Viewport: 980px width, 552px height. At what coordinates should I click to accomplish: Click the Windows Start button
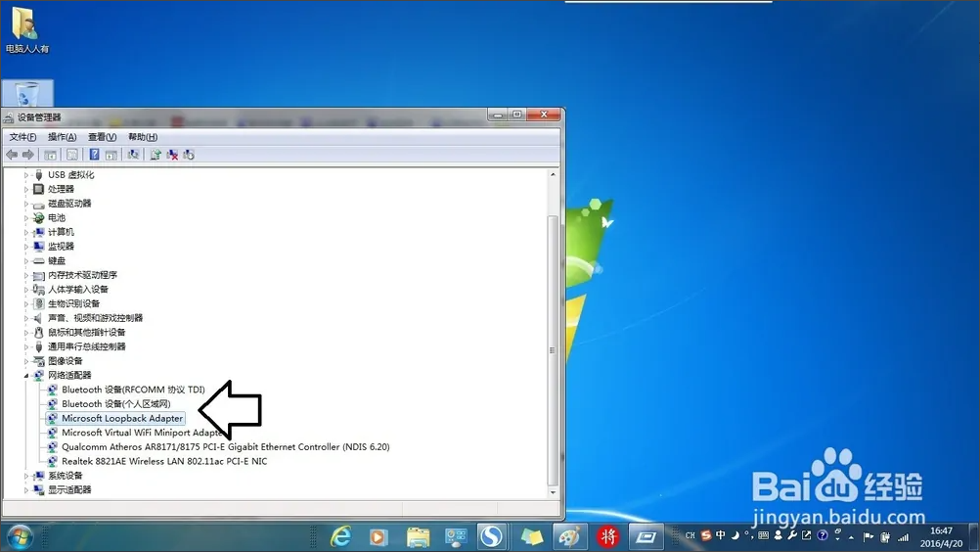point(19,536)
